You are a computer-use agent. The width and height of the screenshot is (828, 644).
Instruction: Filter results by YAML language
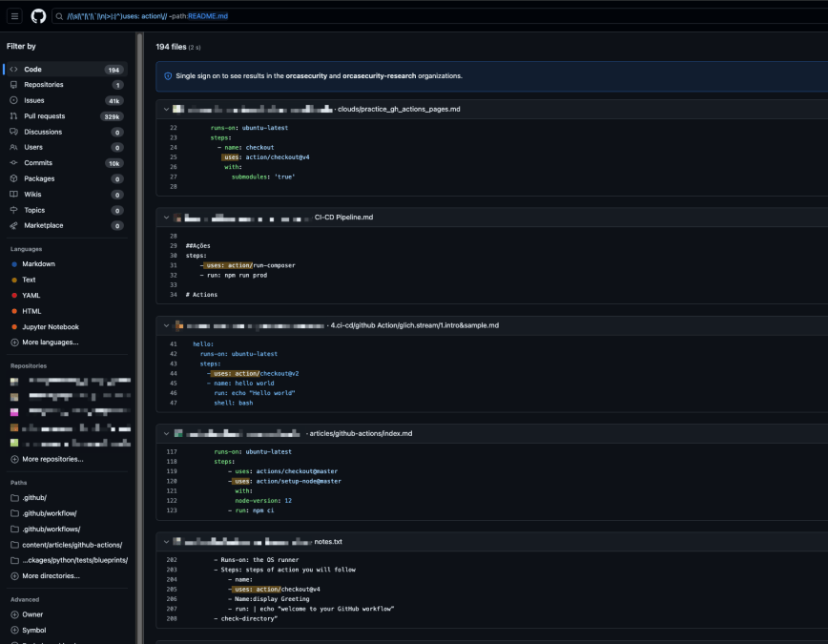click(31, 296)
